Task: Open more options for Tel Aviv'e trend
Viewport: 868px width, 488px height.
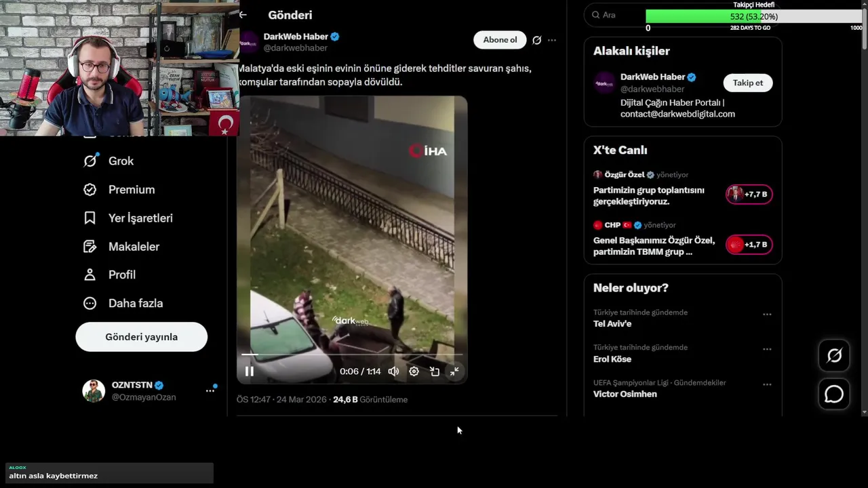Action: tap(767, 314)
